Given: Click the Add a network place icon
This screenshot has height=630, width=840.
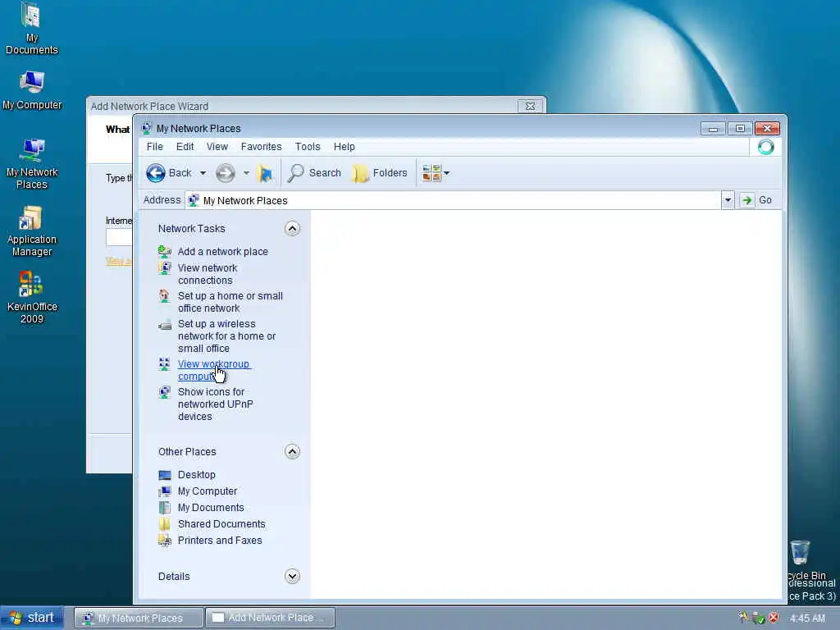Looking at the screenshot, I should click(x=165, y=251).
